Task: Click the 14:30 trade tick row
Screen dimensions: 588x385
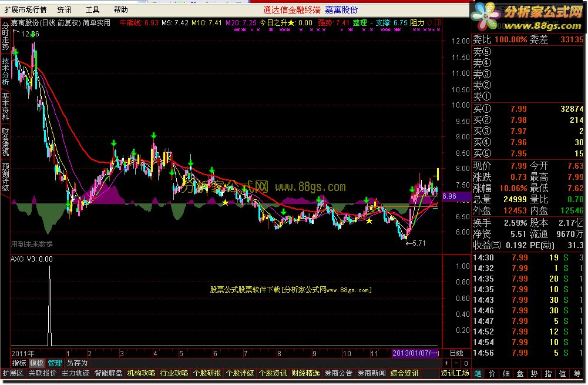Action: (528, 257)
